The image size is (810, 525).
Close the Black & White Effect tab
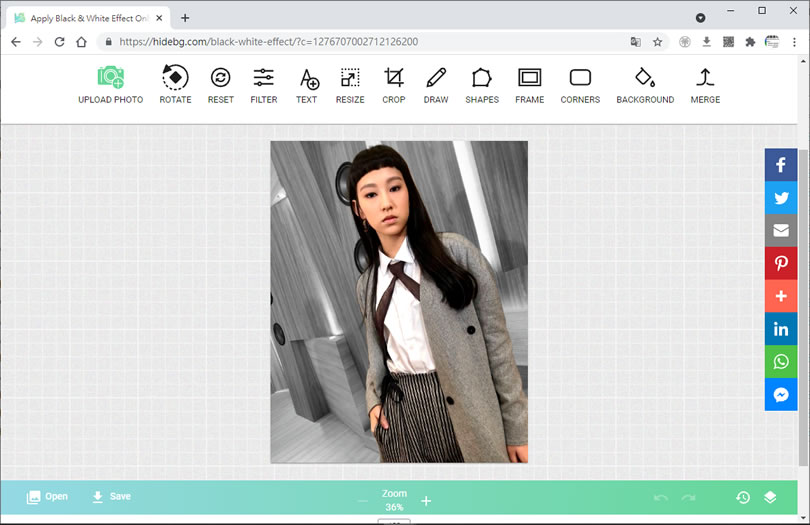pos(159,18)
